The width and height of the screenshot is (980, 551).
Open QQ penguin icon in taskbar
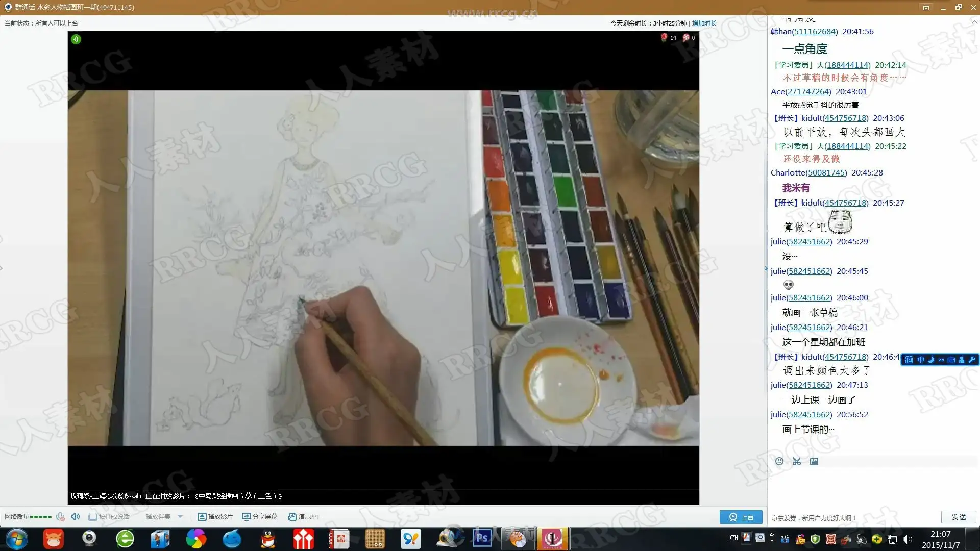coord(267,539)
